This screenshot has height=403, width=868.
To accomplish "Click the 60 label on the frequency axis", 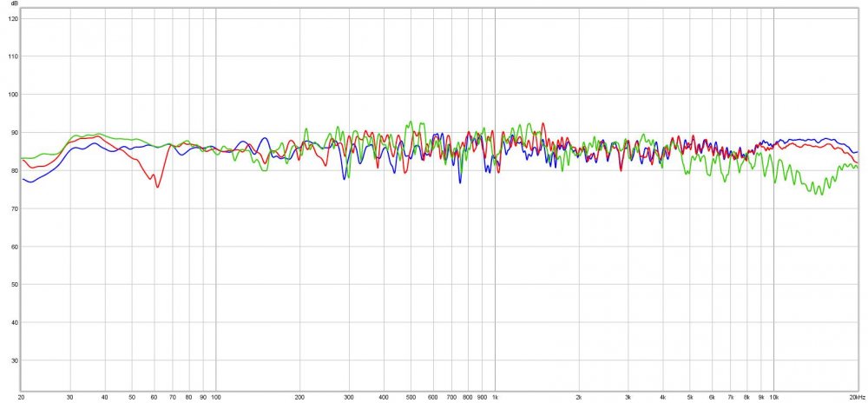I will click(154, 398).
